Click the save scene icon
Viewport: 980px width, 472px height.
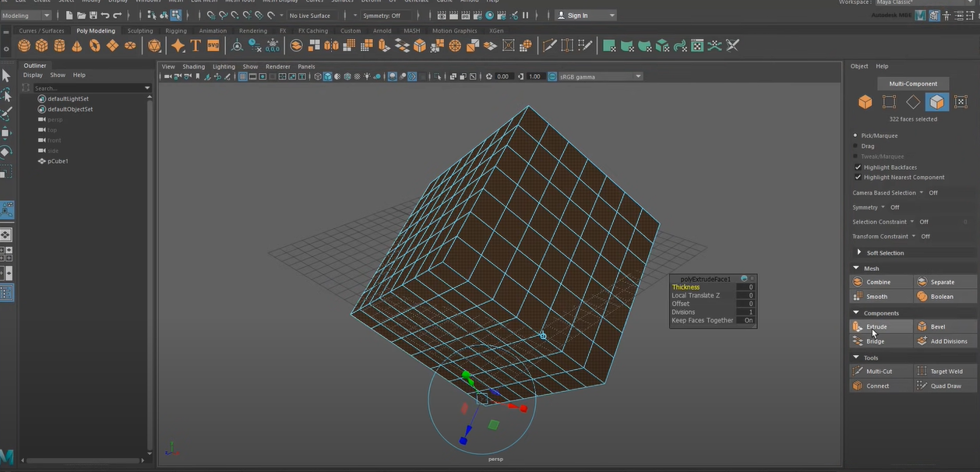tap(93, 16)
